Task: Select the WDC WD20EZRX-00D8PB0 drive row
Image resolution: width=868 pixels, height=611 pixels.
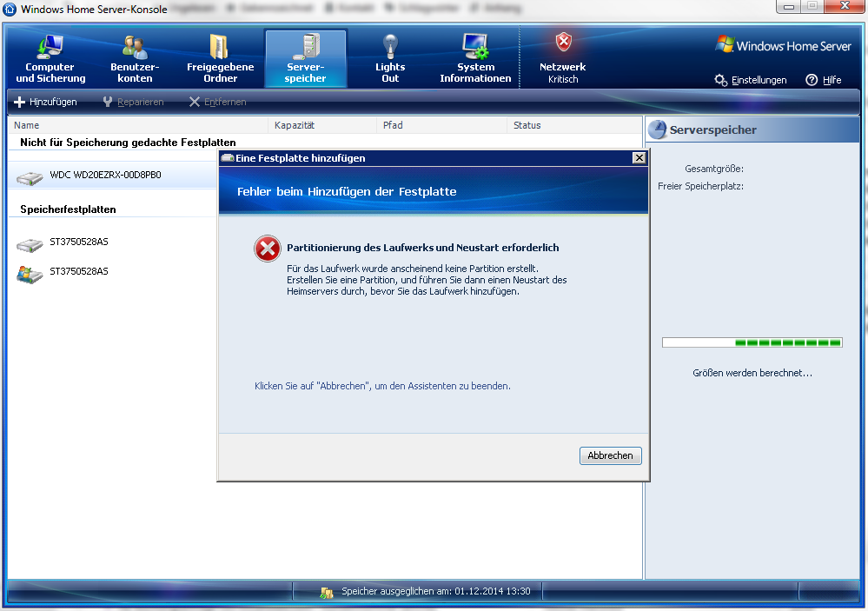Action: click(113, 176)
